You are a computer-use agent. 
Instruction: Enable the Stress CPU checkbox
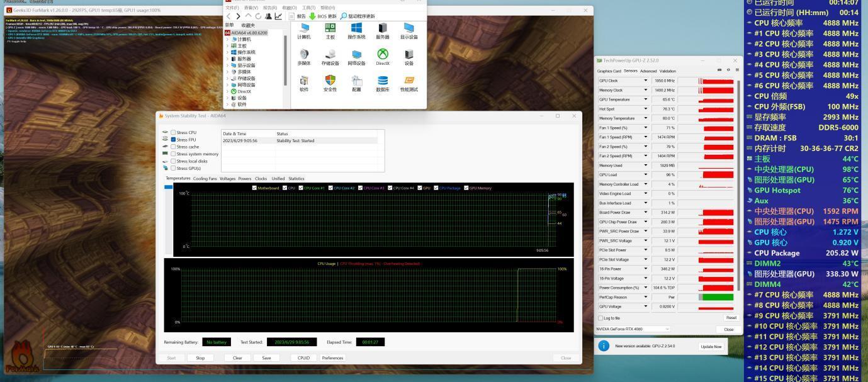click(173, 133)
